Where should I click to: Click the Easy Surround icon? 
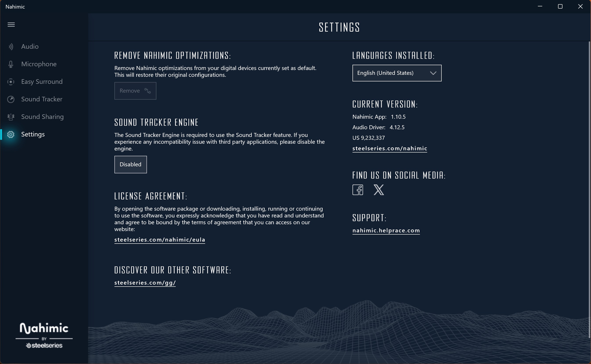(x=11, y=82)
